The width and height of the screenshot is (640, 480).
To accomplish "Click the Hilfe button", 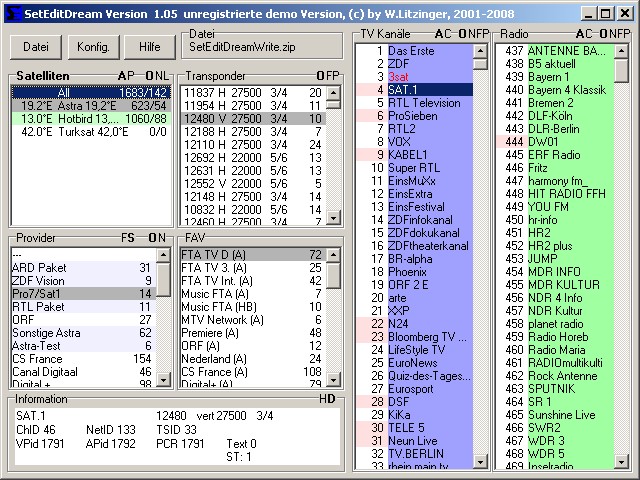I will 149,47.
